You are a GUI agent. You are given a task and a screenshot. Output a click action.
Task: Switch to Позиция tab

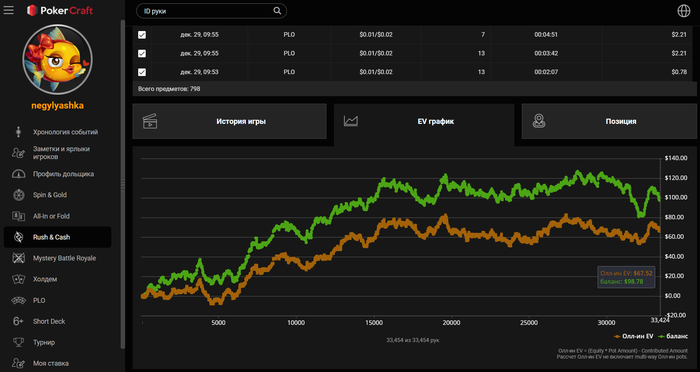pos(609,121)
